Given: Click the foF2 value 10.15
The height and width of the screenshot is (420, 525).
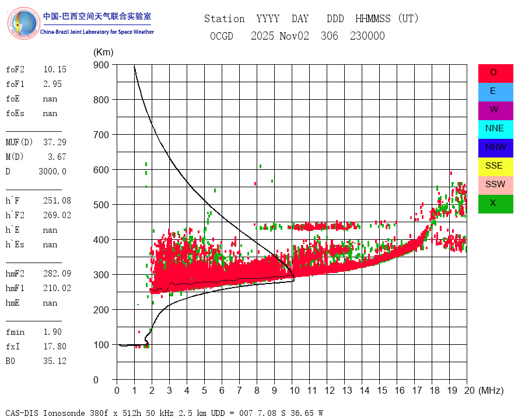Looking at the screenshot, I should pyautogui.click(x=55, y=69).
